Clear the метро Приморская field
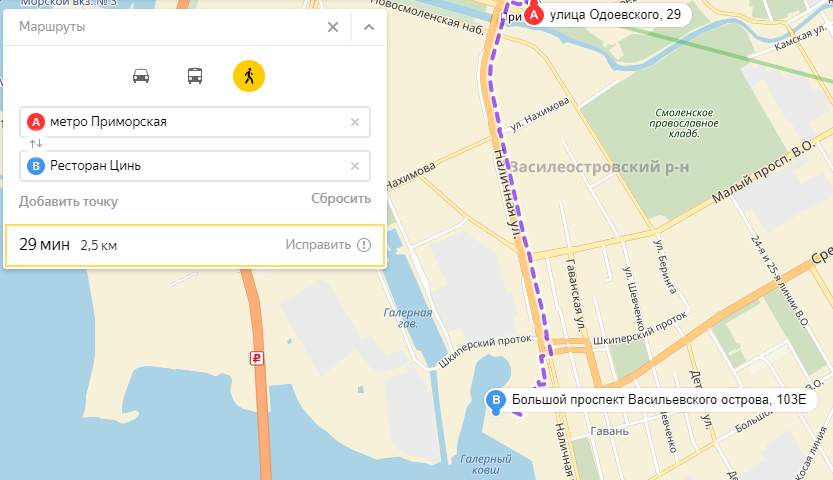 [x=355, y=122]
